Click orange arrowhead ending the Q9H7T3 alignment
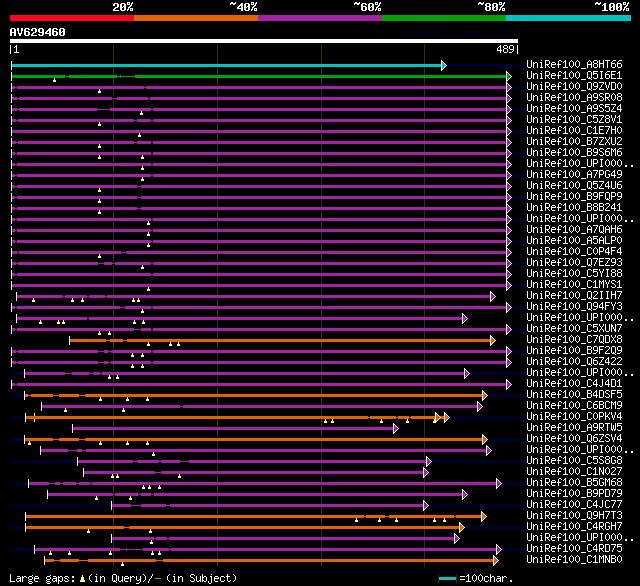 click(x=484, y=517)
